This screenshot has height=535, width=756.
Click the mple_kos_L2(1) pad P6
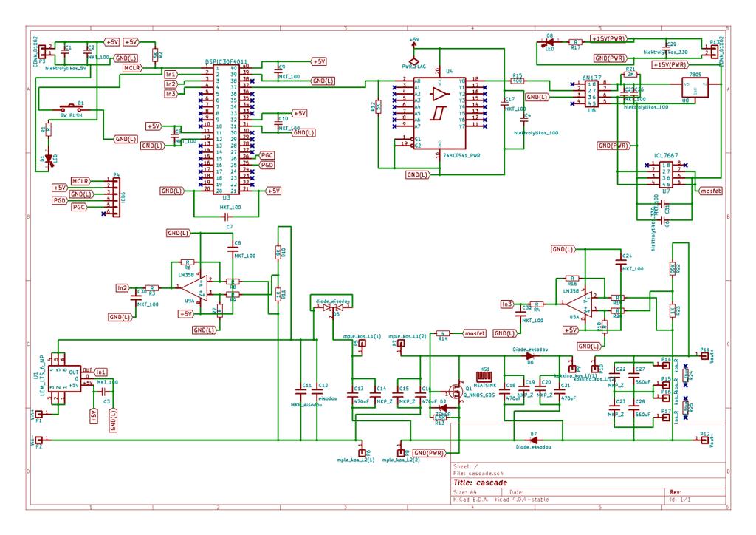coord(362,453)
